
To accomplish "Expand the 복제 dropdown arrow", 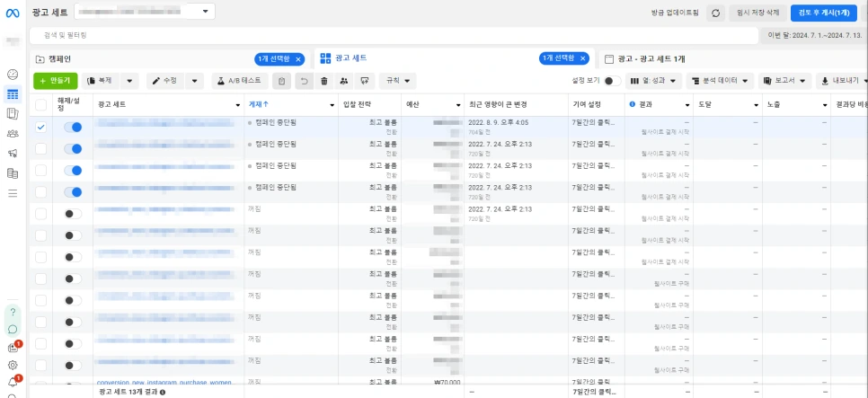I will (x=129, y=81).
